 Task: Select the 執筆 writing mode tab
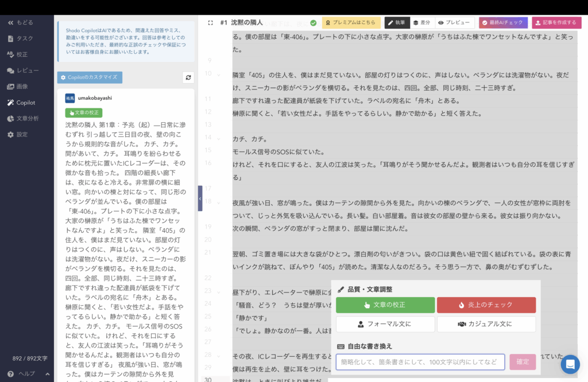(x=396, y=23)
